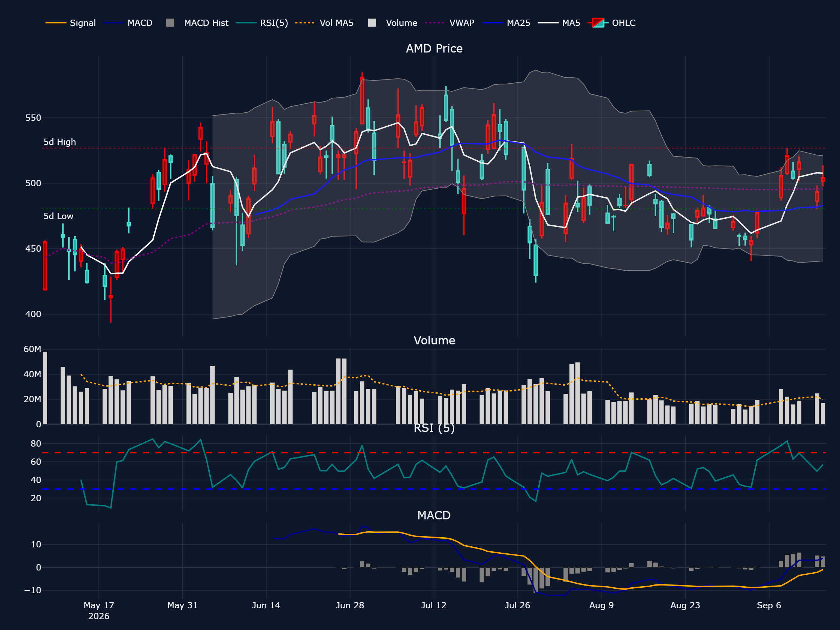Click the Jul 26 date label
The height and width of the screenshot is (630, 840).
(518, 605)
